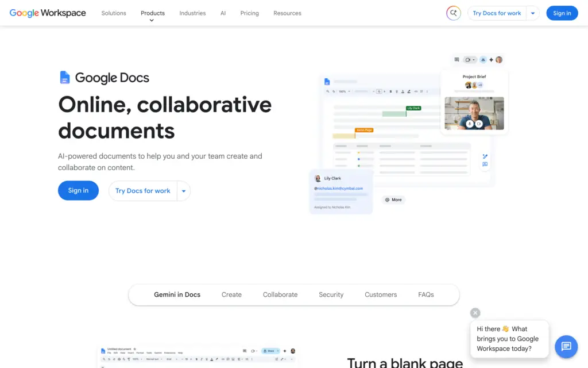
Task: Click the More chip in illustration
Action: pos(393,200)
